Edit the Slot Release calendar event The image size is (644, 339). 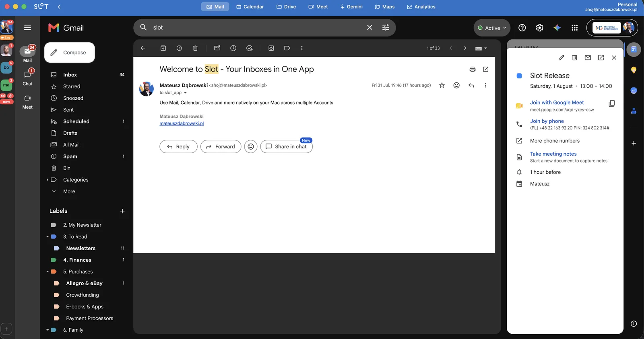(x=561, y=58)
